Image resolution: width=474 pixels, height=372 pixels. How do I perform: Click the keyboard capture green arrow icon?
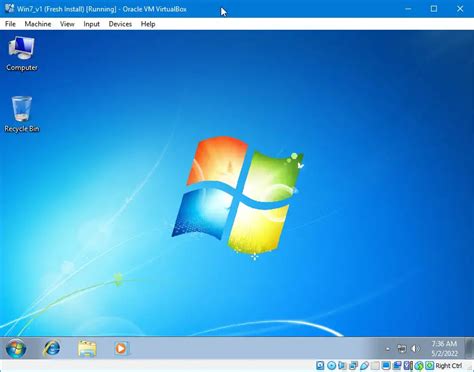pyautogui.click(x=430, y=366)
